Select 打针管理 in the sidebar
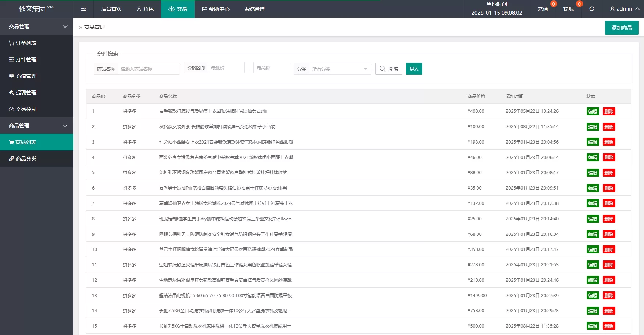This screenshot has width=644, height=335. tap(26, 59)
